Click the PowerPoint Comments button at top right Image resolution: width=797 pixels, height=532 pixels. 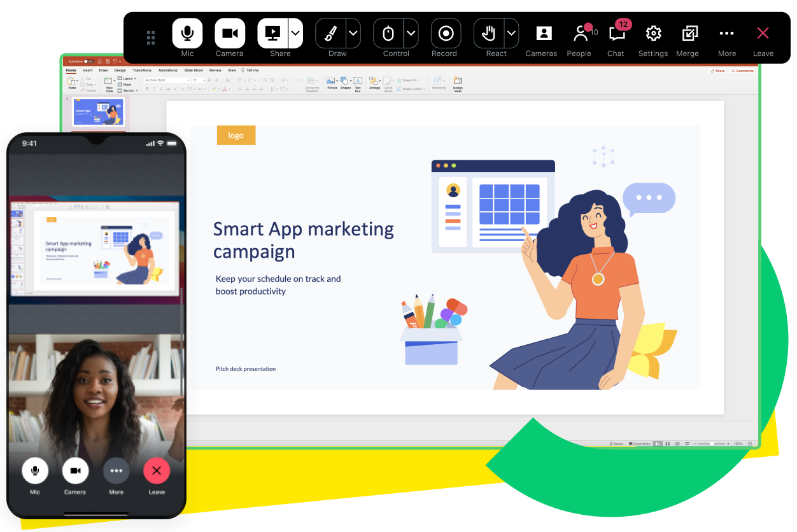(x=742, y=71)
